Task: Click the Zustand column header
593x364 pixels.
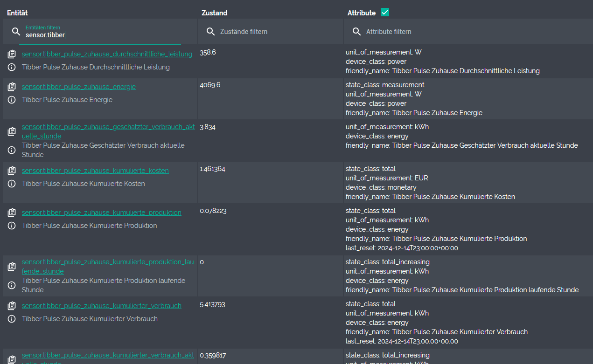Action: coord(215,13)
